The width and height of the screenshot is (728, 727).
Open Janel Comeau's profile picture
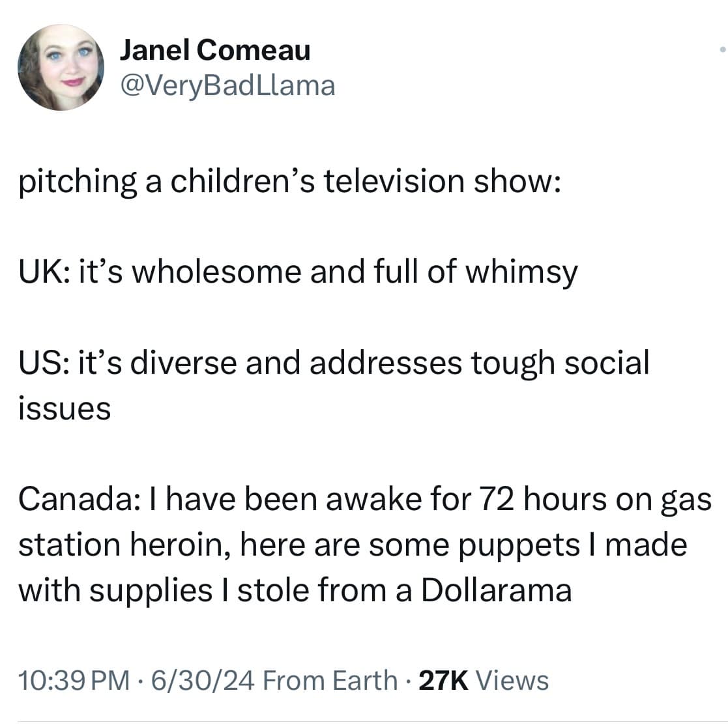(x=60, y=67)
